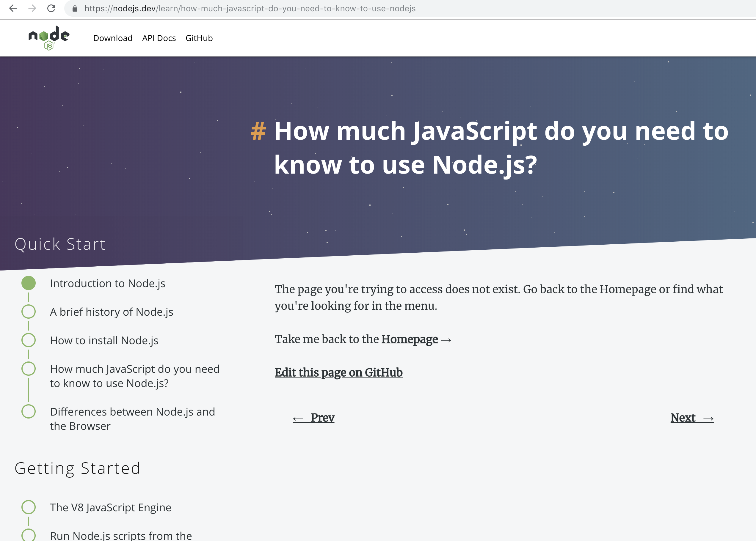Screen dimensions: 756x541
Task: Click the URL in the address bar
Action: coord(250,9)
